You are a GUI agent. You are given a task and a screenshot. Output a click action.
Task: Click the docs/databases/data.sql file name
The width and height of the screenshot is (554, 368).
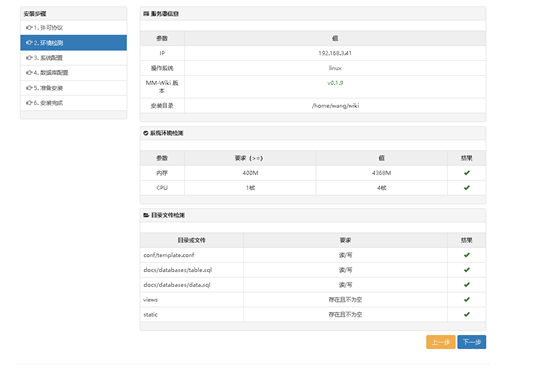pos(177,285)
